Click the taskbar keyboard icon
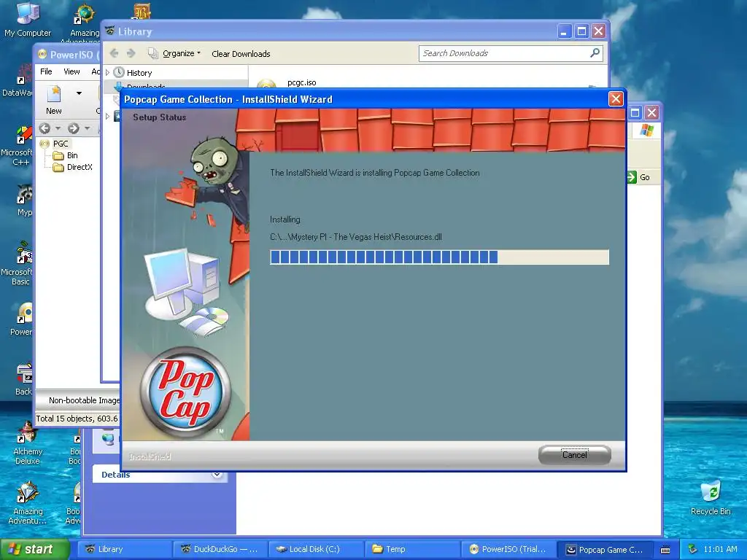 point(665,550)
